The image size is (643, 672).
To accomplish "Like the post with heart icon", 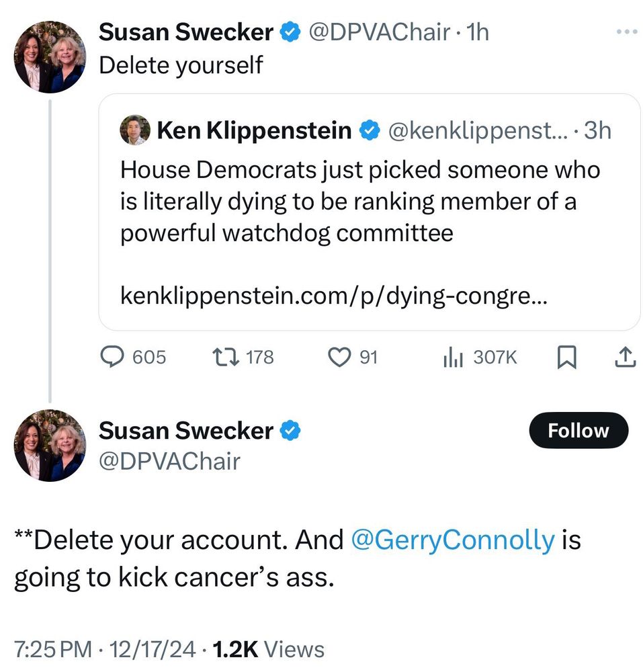I will coord(337,358).
